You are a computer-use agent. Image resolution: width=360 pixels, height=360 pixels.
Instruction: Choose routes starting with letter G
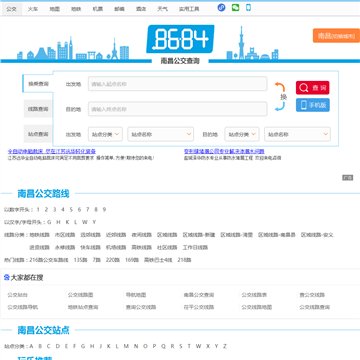pyautogui.click(x=49, y=222)
